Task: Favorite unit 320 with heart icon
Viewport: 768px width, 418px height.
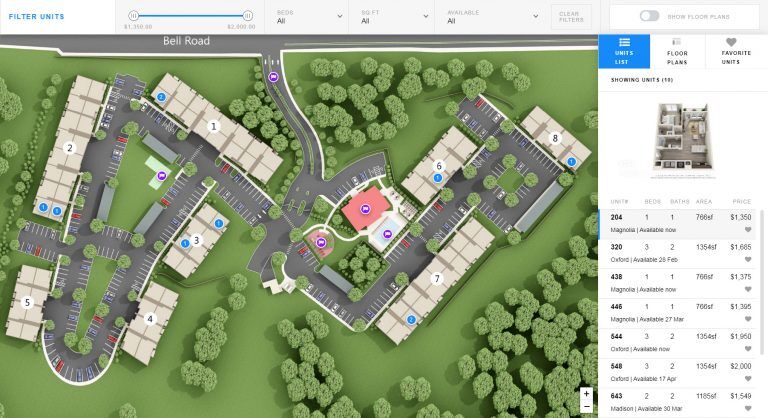Action: pos(746,260)
